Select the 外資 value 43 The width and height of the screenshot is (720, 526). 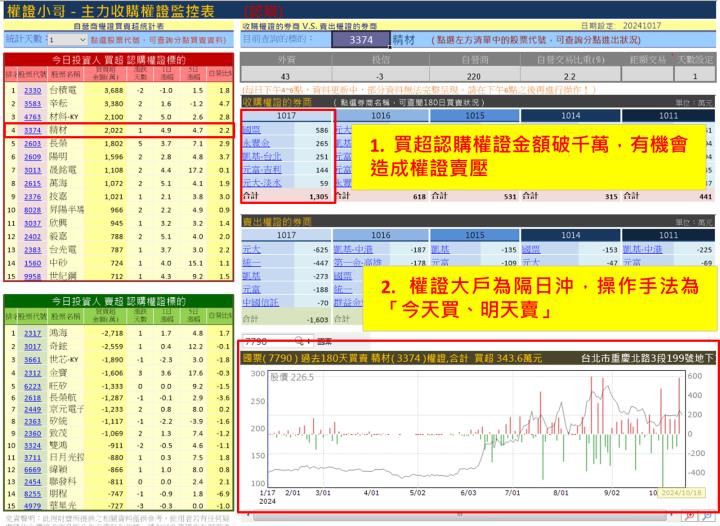(285, 76)
